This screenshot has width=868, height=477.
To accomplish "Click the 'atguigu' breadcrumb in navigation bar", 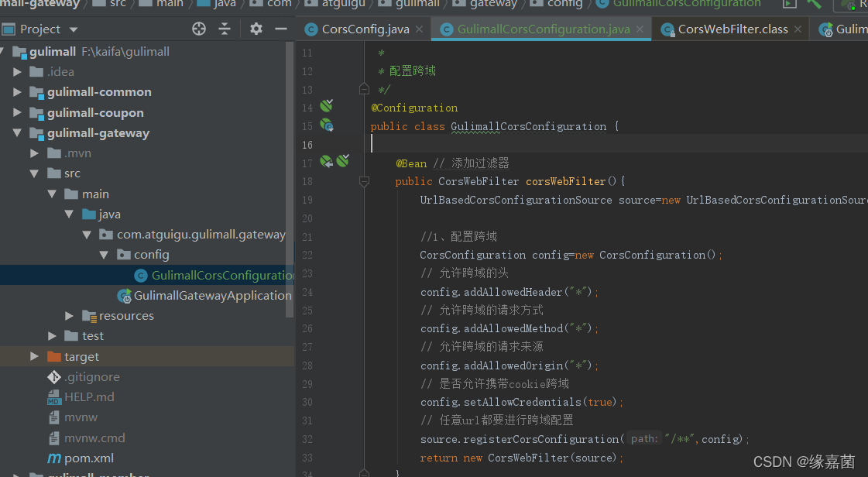I will [344, 3].
